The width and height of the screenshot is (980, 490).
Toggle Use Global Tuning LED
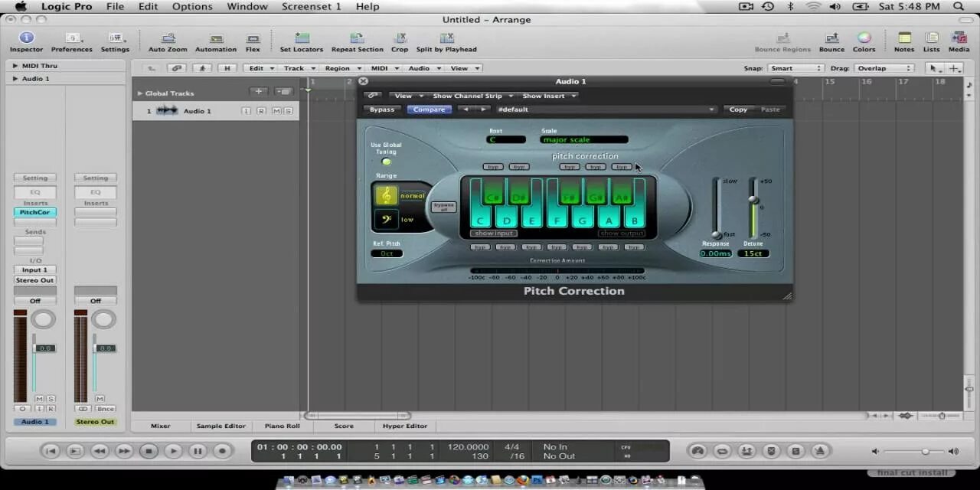tap(386, 162)
